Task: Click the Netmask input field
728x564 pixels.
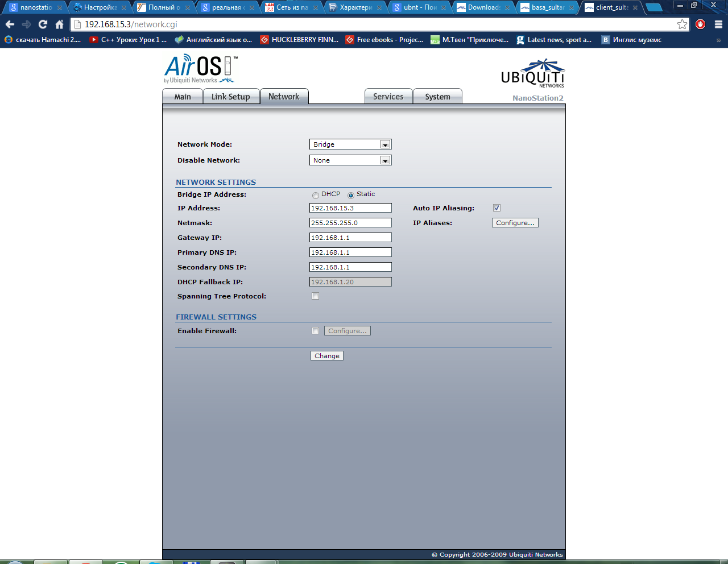Action: point(350,223)
